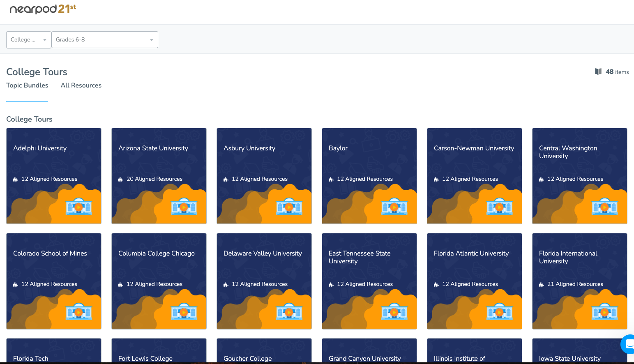Switch to the All Resources tab

click(81, 85)
